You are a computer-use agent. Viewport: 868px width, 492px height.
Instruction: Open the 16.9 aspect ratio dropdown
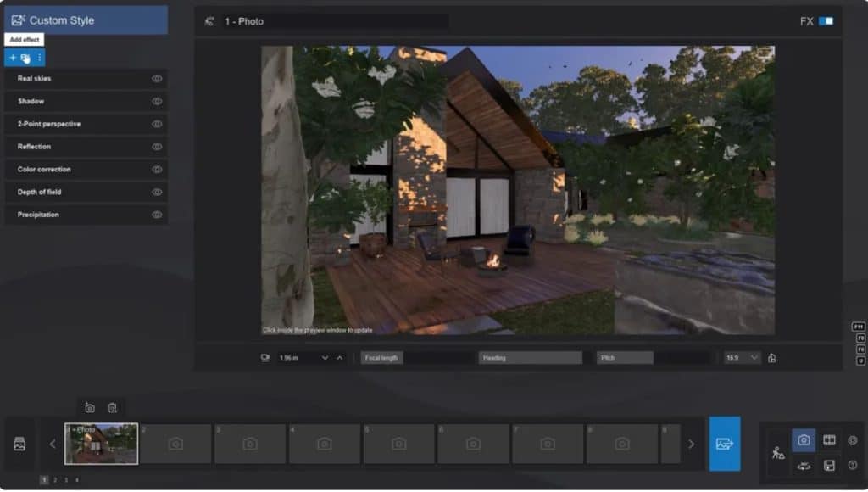[739, 357]
